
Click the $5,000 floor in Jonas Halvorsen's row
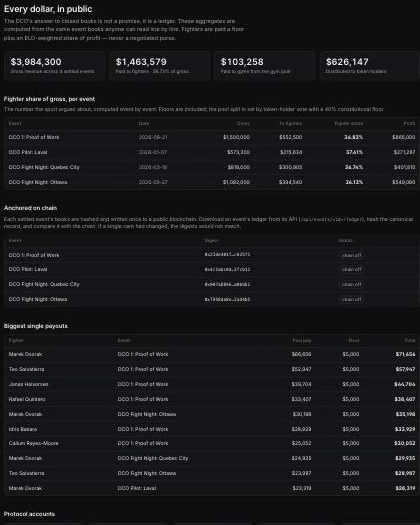point(351,384)
